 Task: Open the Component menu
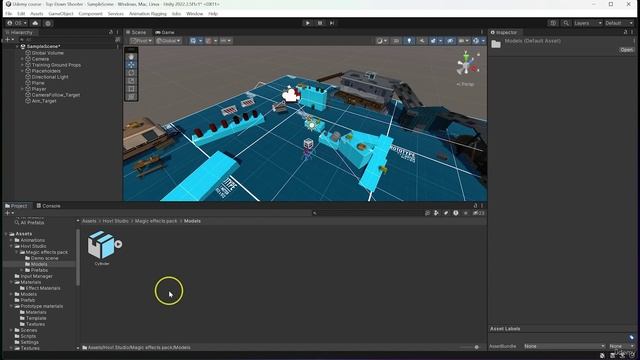[91, 13]
